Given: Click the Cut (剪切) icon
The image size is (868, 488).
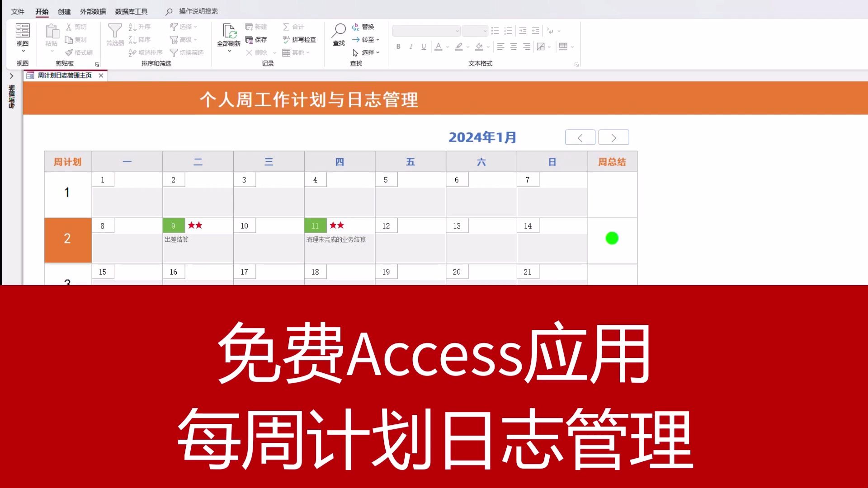Looking at the screenshot, I should tap(69, 27).
